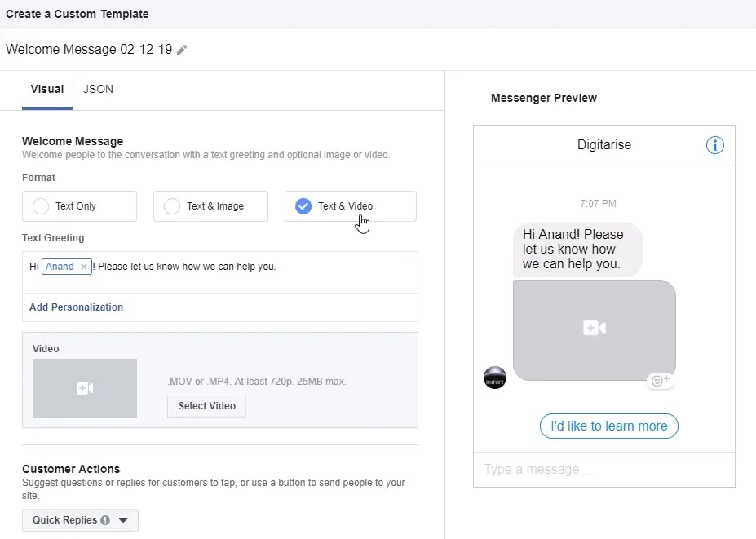Switch to the Visual tab
This screenshot has height=539, width=756.
click(47, 90)
